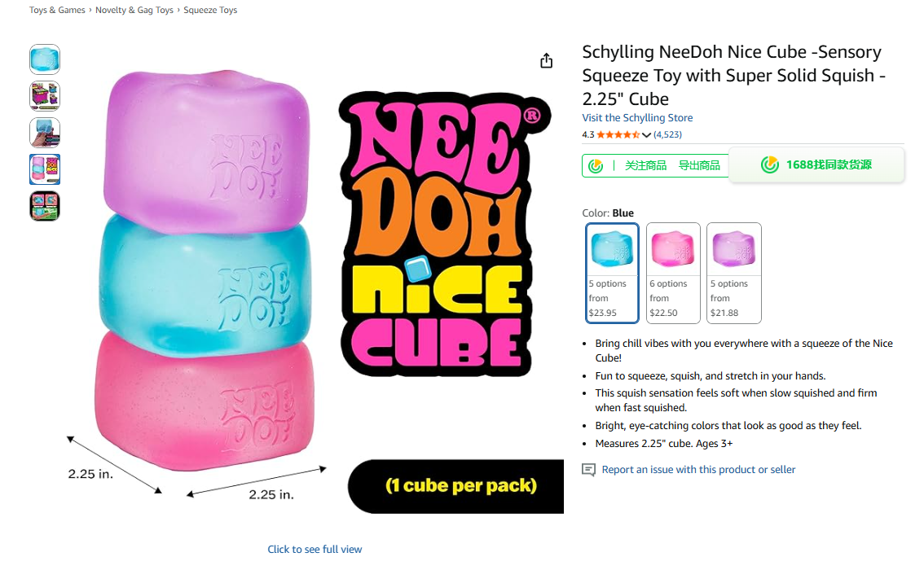This screenshot has width=924, height=570.
Task: Click the green 1688 extension logo icon
Action: [596, 165]
